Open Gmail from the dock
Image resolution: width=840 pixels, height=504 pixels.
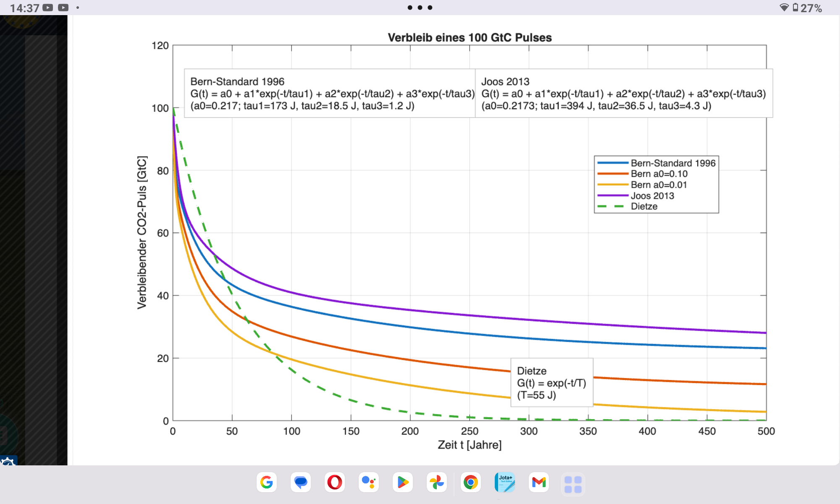539,482
